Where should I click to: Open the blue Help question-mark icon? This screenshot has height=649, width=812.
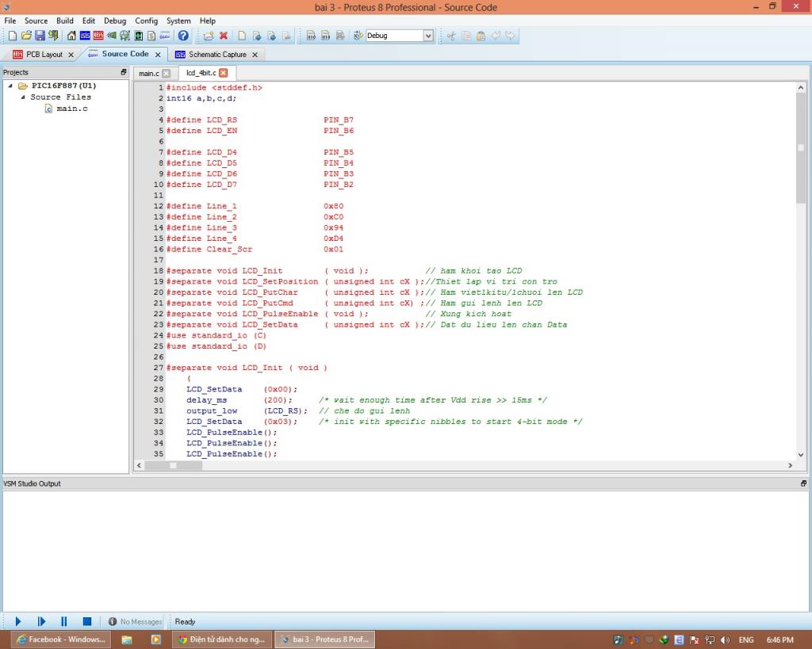click(183, 36)
